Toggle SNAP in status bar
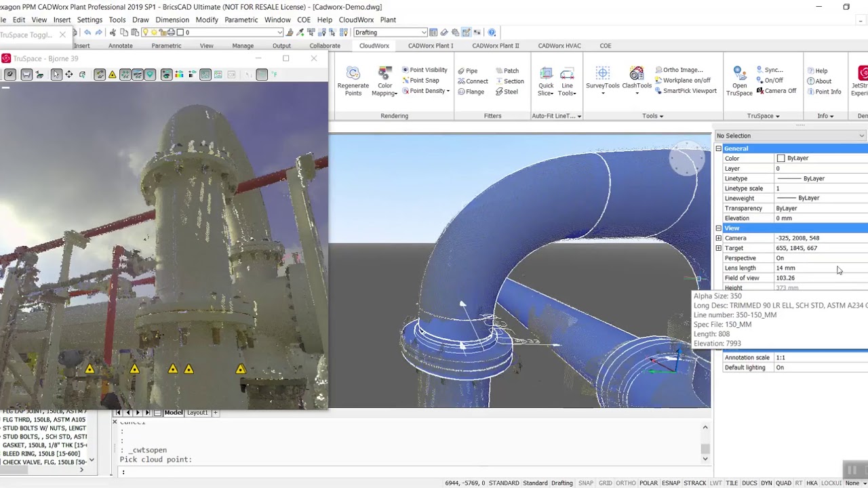868x488 pixels. 586,483
